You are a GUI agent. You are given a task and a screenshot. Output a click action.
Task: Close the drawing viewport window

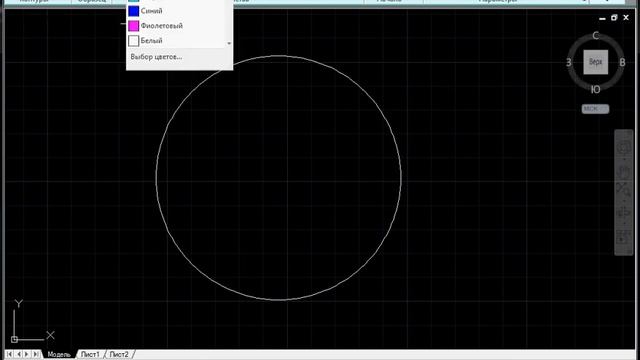[626, 18]
